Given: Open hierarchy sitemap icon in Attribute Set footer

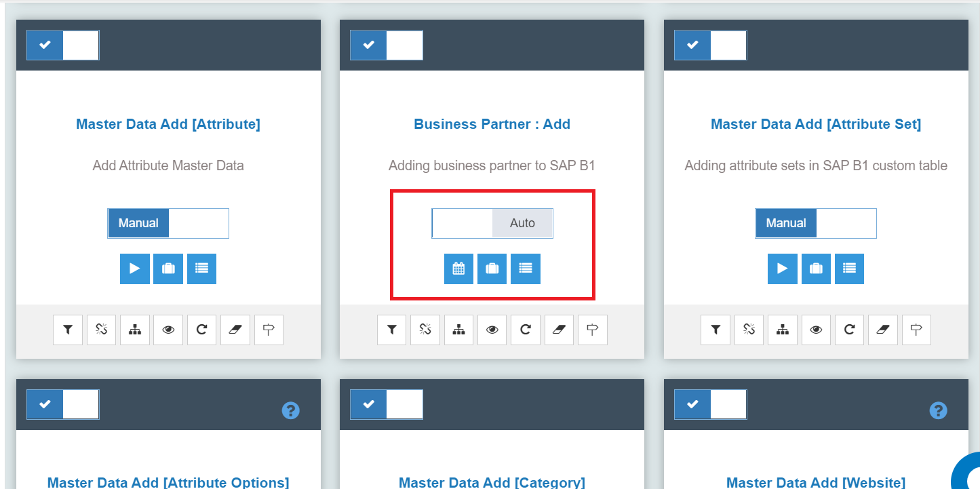Looking at the screenshot, I should (x=783, y=330).
